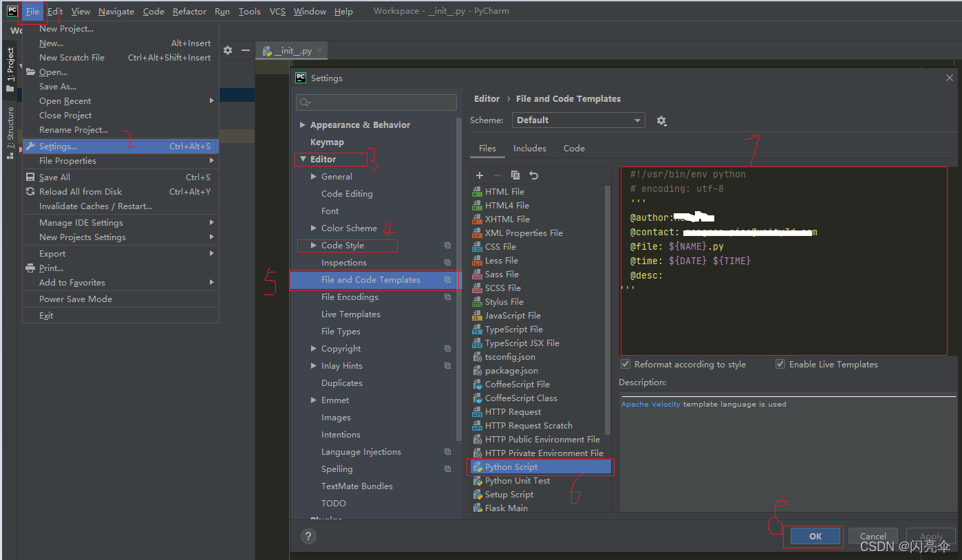The width and height of the screenshot is (962, 560).
Task: Click the PyCharm logo in title bar
Action: (x=12, y=11)
